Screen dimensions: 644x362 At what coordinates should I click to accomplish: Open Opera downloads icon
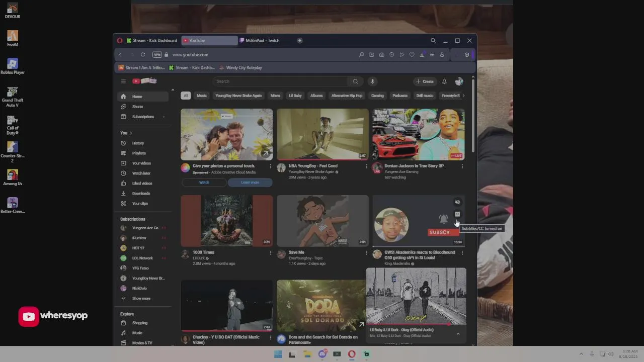[422, 55]
